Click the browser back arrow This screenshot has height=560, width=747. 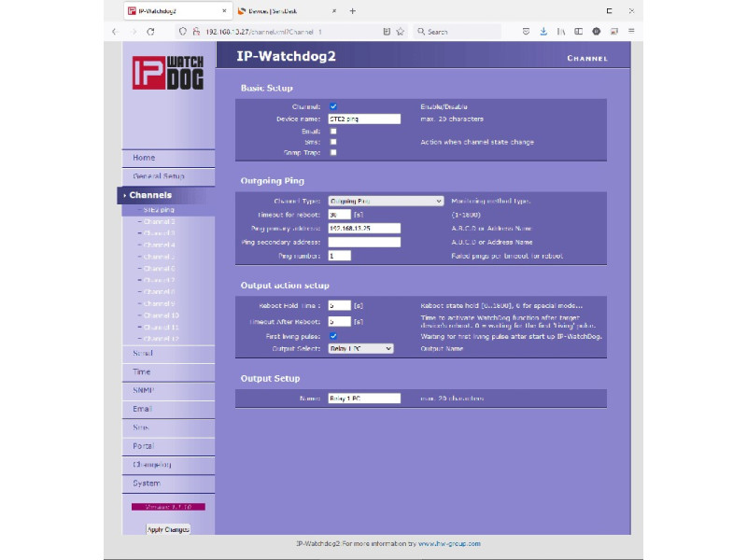pos(115,32)
